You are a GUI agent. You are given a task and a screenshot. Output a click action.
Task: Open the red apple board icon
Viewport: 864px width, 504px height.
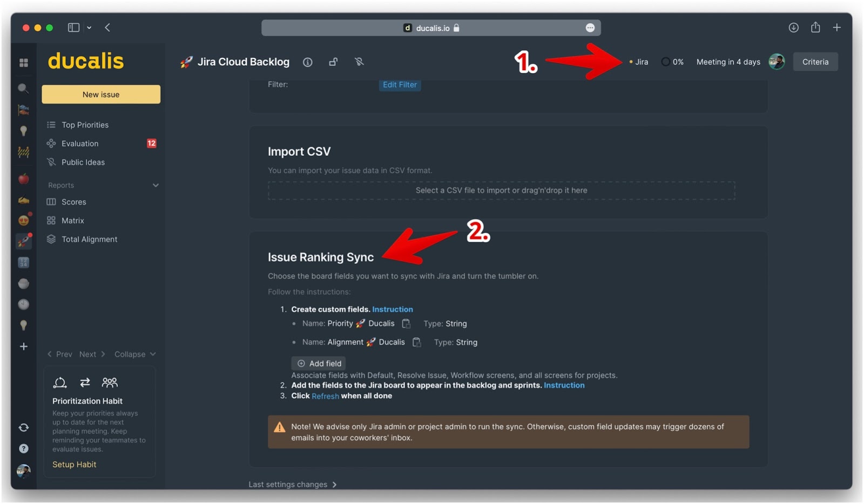tap(23, 179)
